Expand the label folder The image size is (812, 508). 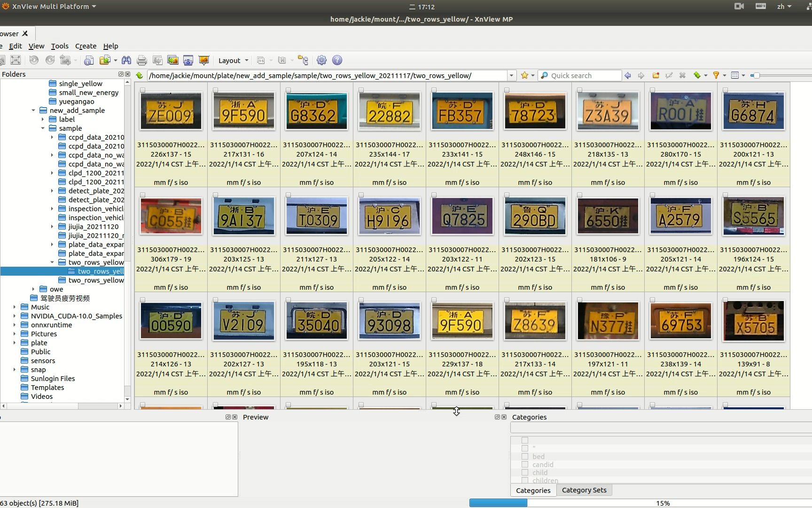[43, 119]
